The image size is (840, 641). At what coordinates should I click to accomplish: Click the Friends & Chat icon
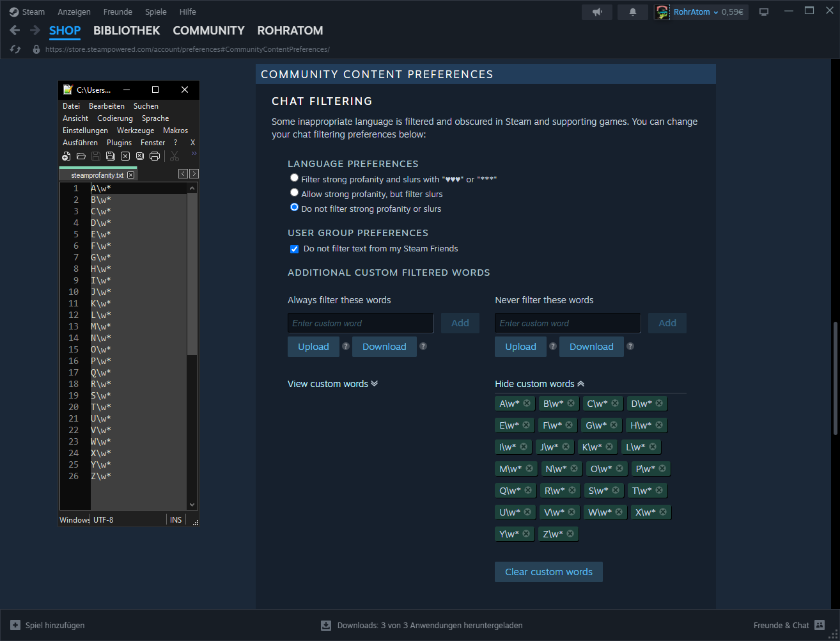click(820, 625)
